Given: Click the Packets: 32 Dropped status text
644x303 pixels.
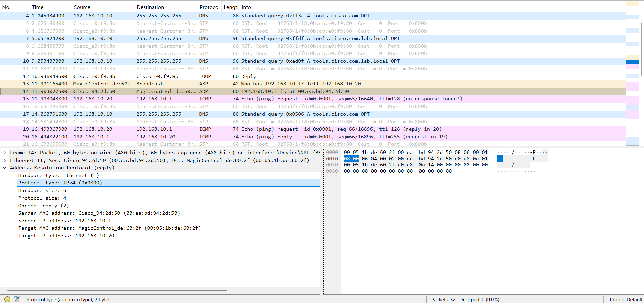Looking at the screenshot, I should [x=465, y=299].
